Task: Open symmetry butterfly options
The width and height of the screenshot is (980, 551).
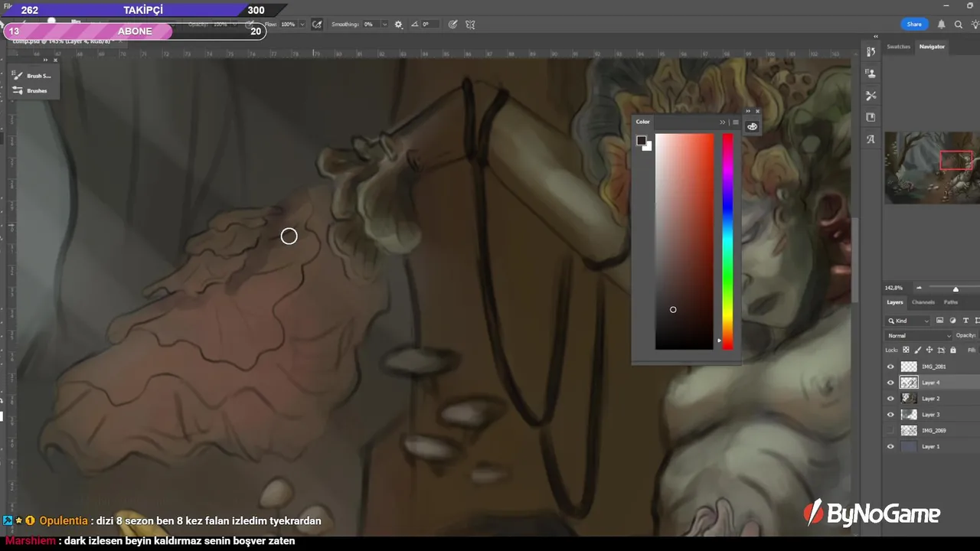Action: 470,24
